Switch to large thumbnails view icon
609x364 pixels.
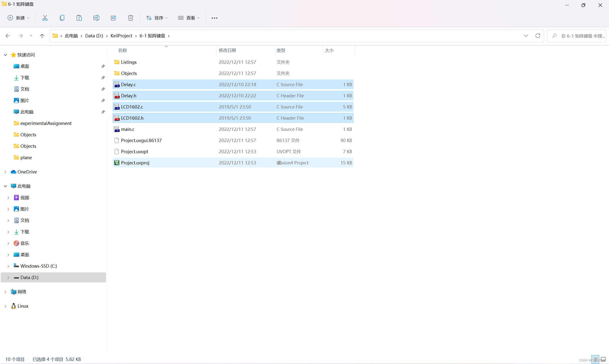point(603,359)
